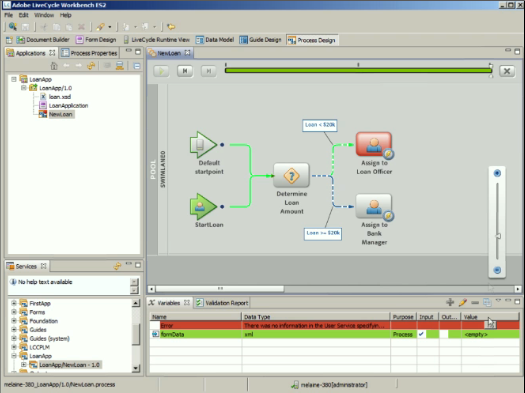The width and height of the screenshot is (525, 393).
Task: Select the Assign to Bank Manager node
Action: 374,207
